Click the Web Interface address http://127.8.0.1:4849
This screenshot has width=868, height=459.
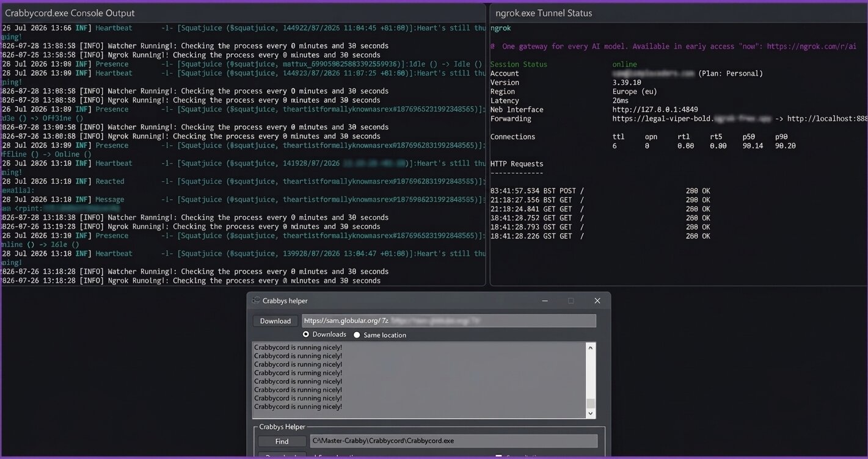(x=655, y=110)
